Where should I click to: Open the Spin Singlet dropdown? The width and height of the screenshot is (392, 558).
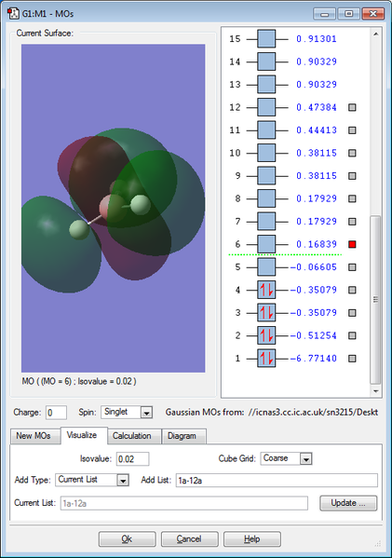point(146,413)
